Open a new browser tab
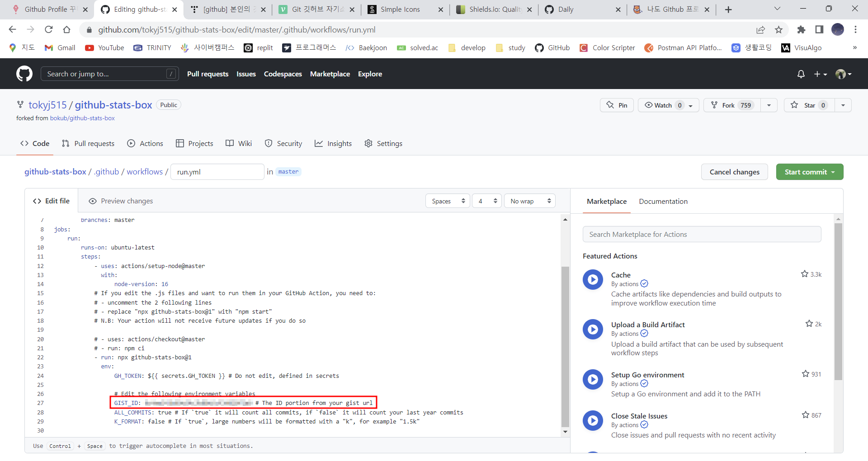868x461 pixels. click(728, 9)
